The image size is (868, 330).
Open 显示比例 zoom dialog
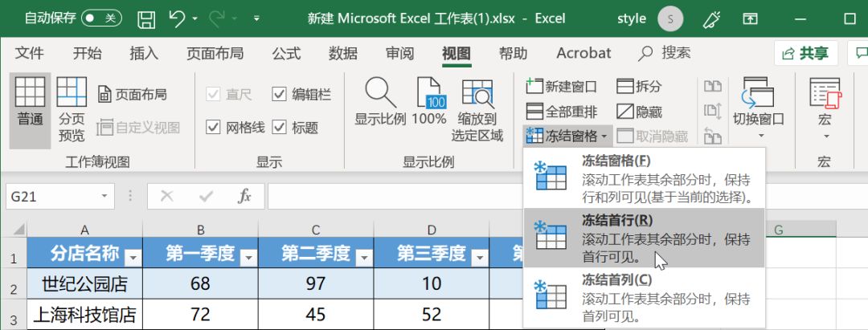380,102
